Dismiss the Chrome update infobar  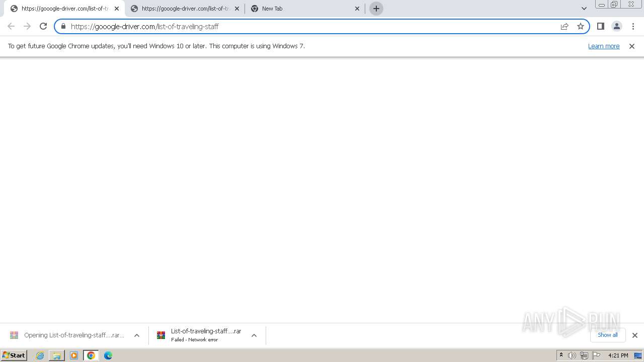[x=632, y=46]
